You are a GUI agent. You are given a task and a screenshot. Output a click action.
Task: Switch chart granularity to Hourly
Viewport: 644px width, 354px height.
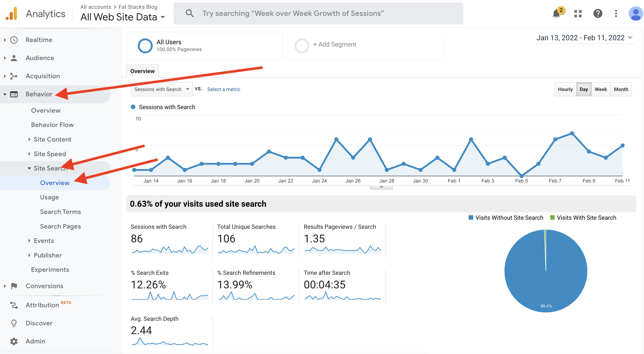[565, 89]
